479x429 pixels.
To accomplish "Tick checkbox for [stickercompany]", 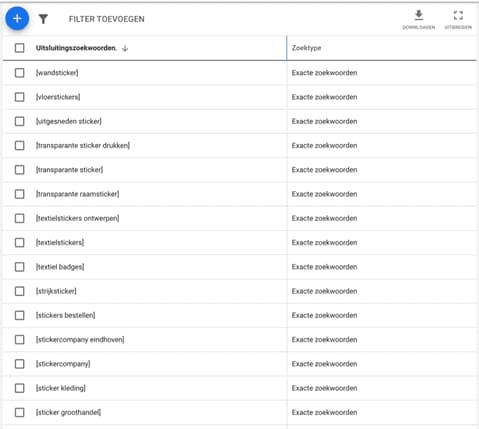I will click(20, 364).
